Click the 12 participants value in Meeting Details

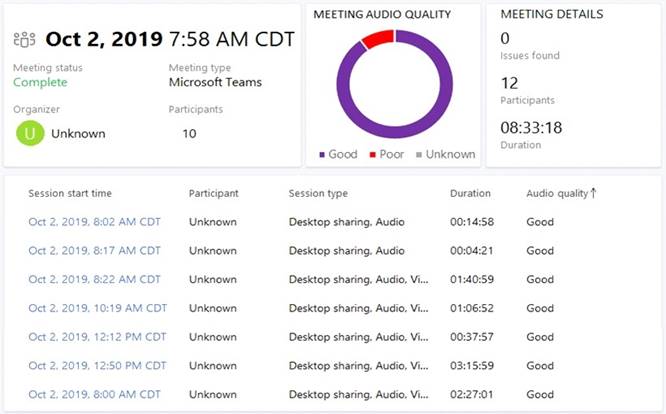tap(509, 83)
